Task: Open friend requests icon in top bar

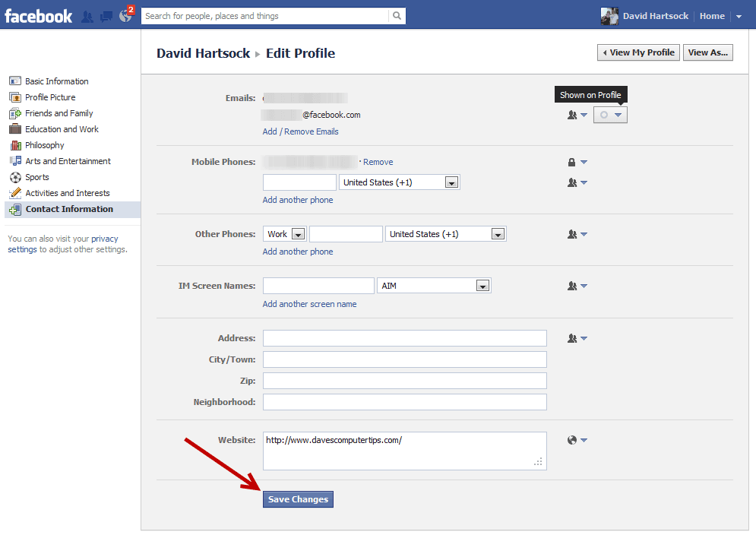Action: tap(87, 17)
